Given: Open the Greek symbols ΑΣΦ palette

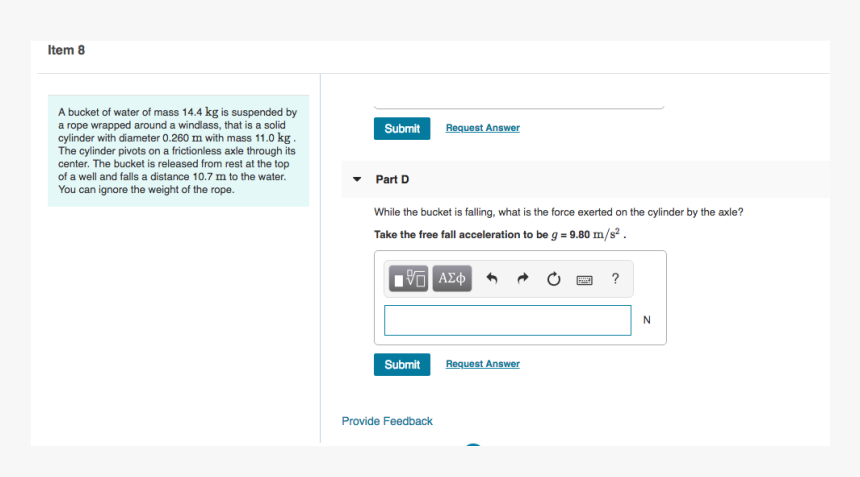Looking at the screenshot, I should [x=452, y=279].
